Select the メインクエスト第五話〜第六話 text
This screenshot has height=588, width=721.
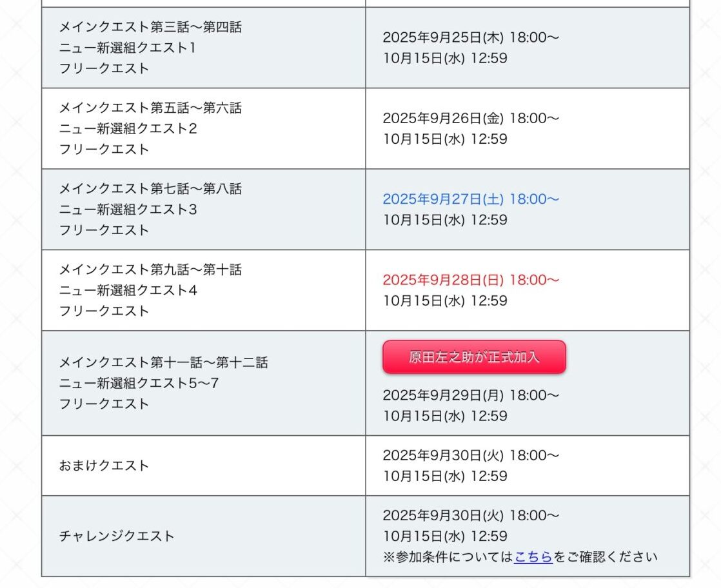(150, 108)
